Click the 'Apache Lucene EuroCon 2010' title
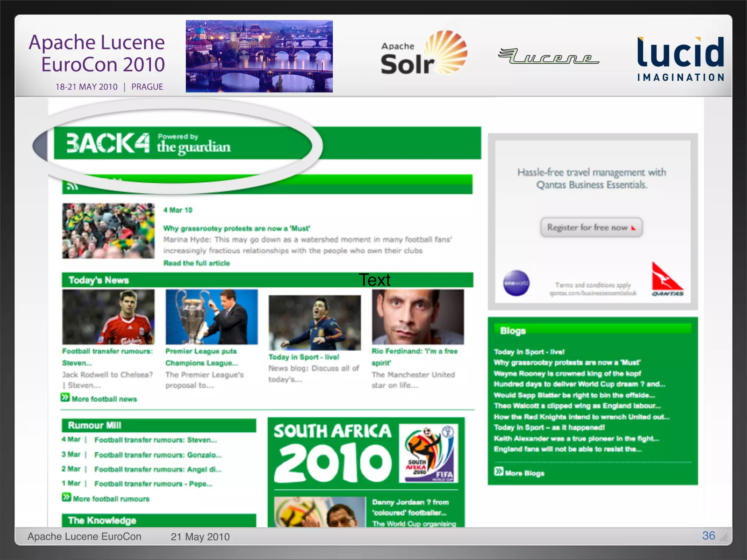 (97, 53)
